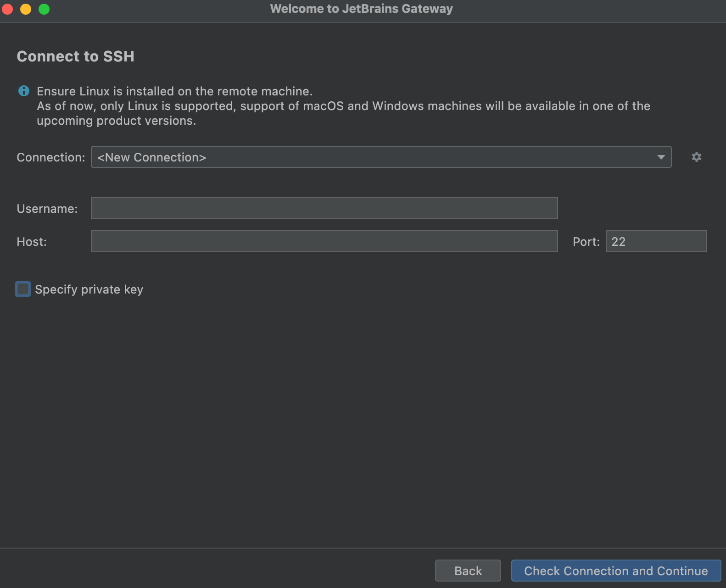
Task: Click the Specify private key label
Action: [x=89, y=289]
